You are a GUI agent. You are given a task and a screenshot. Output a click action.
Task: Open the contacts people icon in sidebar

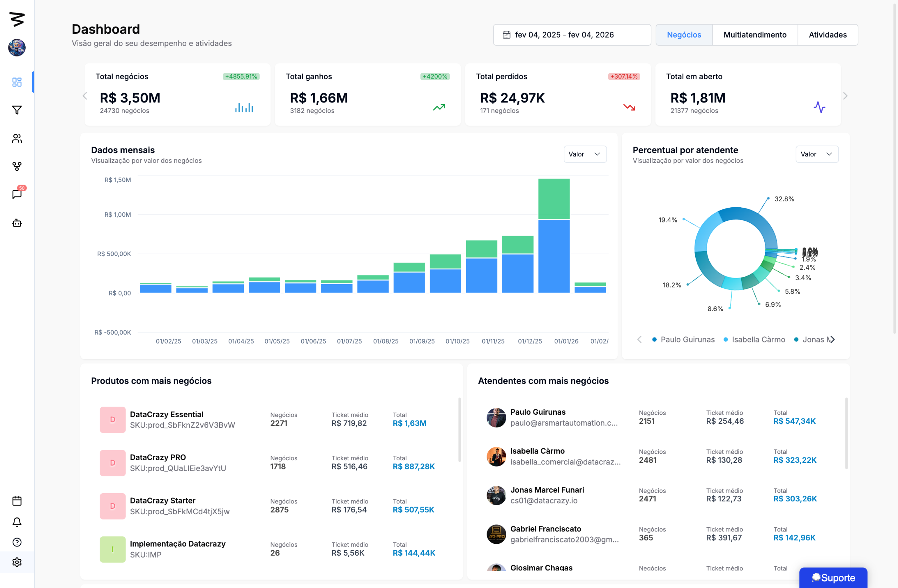click(x=17, y=139)
